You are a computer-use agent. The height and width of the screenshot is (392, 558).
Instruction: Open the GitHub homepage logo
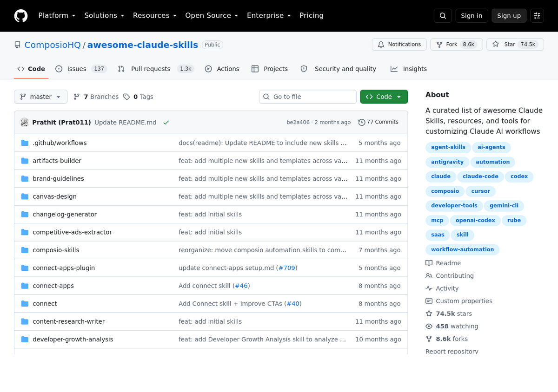click(x=21, y=16)
